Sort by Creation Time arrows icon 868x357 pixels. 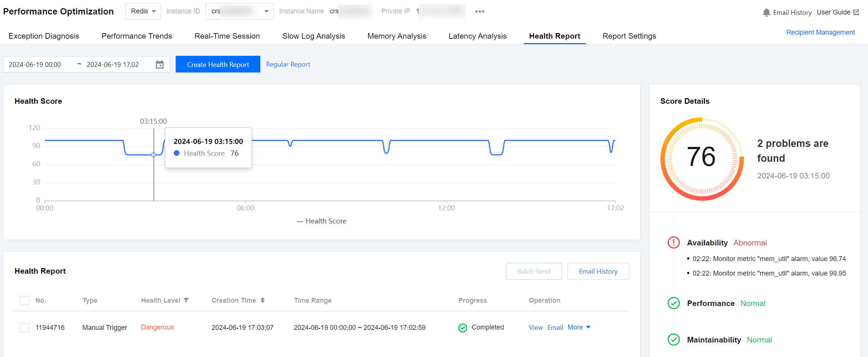[x=263, y=300]
